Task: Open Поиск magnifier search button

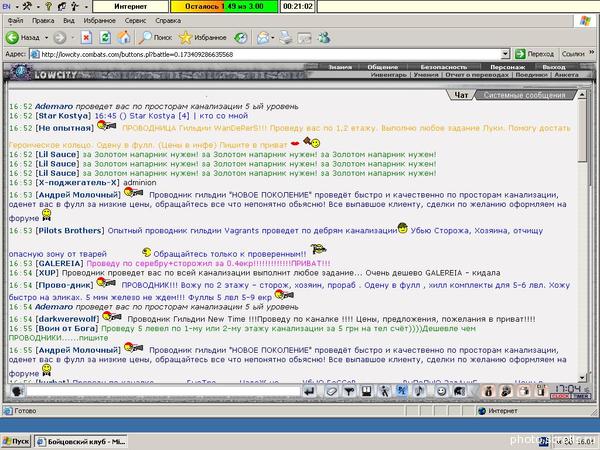Action: [x=155, y=38]
